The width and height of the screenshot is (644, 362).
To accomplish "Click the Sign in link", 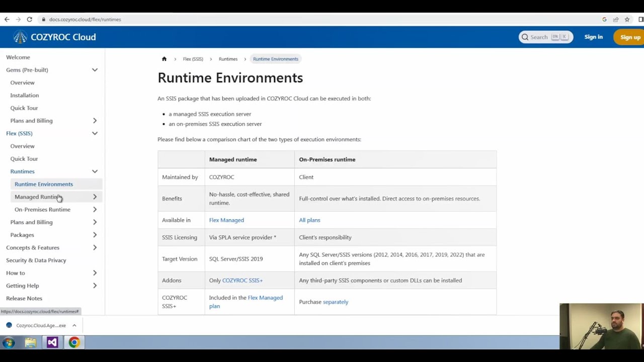I will coord(594,37).
